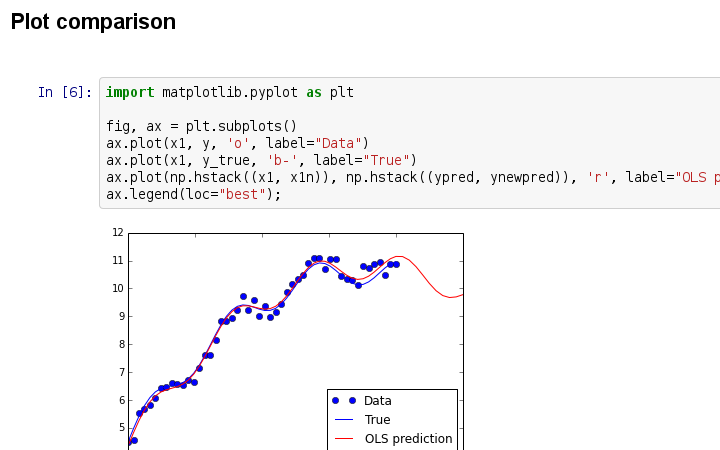The height and width of the screenshot is (450, 720).
Task: Click the ax.plot line labeled "True"
Action: 260,160
